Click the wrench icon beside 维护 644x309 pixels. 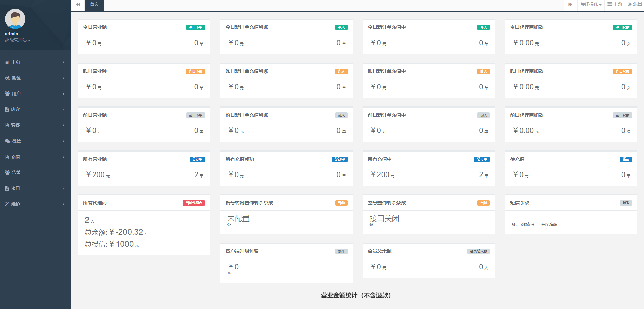click(7, 204)
